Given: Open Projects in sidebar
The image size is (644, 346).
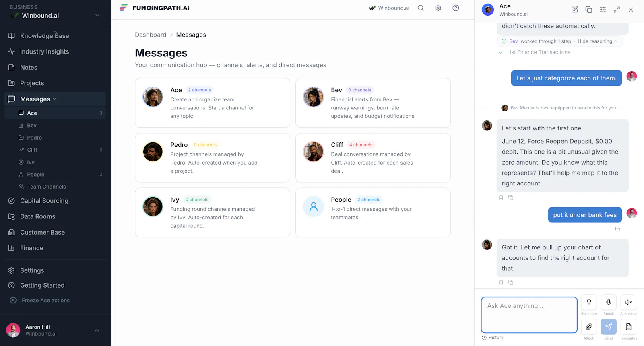Looking at the screenshot, I should tap(56, 83).
